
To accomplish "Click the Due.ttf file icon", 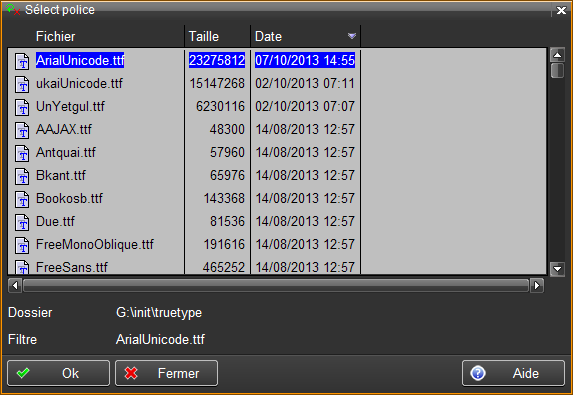I will point(22,222).
